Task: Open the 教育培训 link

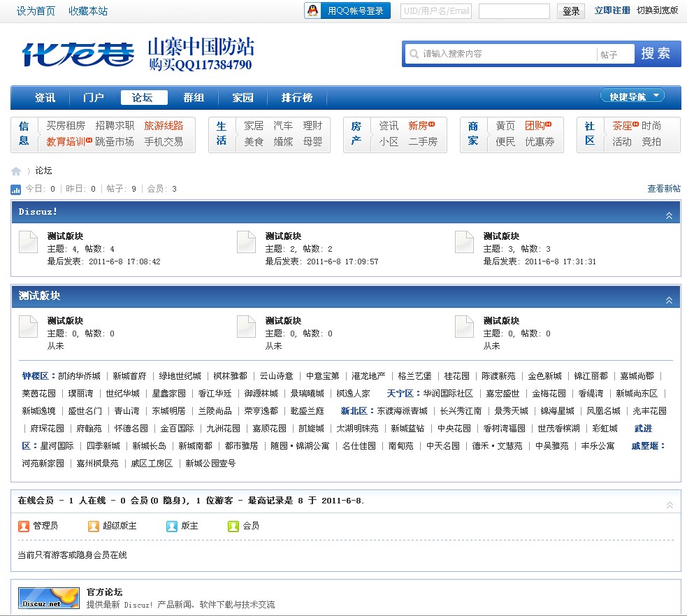Action: point(66,142)
